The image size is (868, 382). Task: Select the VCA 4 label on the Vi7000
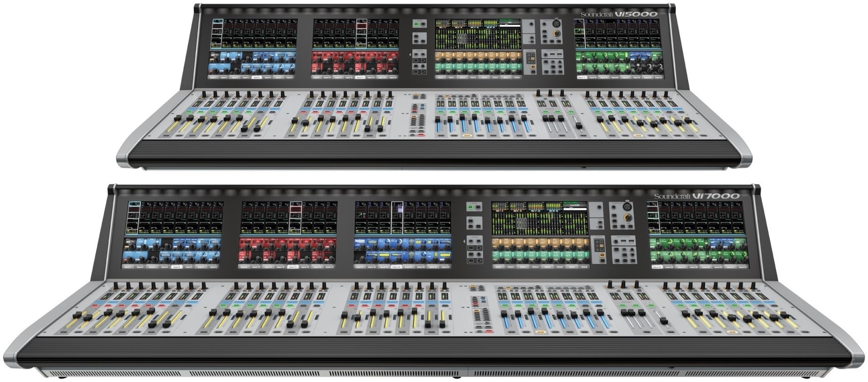click(535, 267)
